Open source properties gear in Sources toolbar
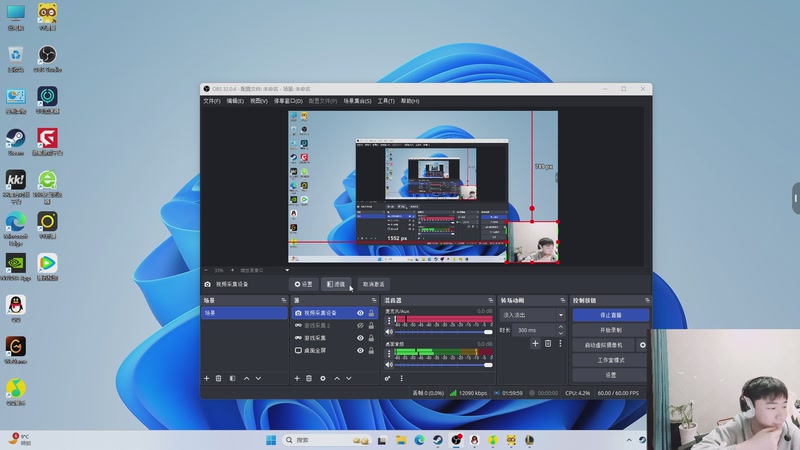Image resolution: width=800 pixels, height=450 pixels. click(x=322, y=378)
